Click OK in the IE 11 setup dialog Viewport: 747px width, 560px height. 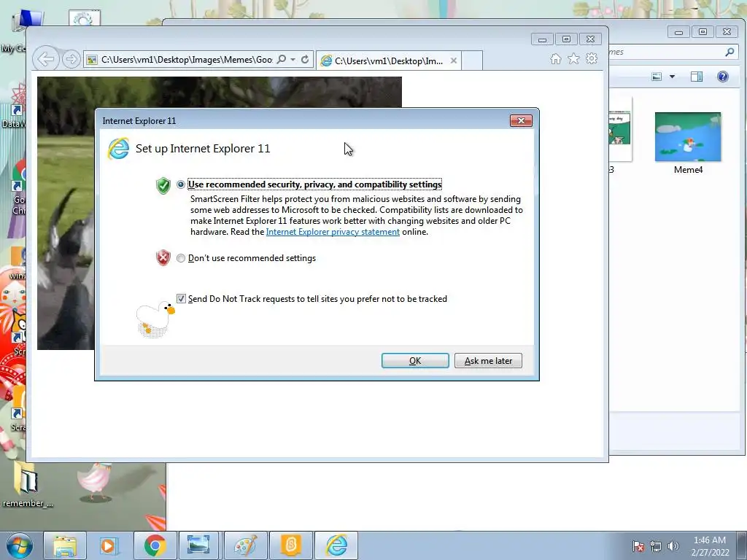click(x=415, y=360)
